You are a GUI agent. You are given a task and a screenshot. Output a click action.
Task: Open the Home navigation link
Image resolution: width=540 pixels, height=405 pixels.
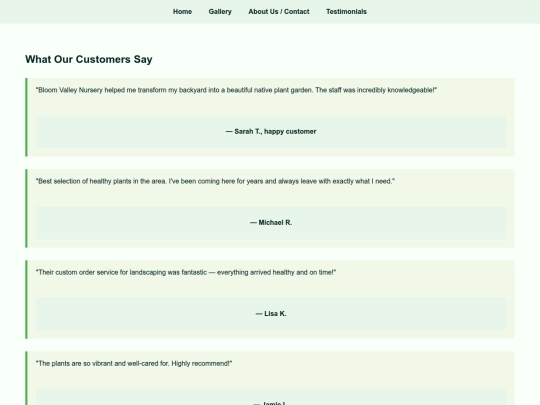(182, 12)
